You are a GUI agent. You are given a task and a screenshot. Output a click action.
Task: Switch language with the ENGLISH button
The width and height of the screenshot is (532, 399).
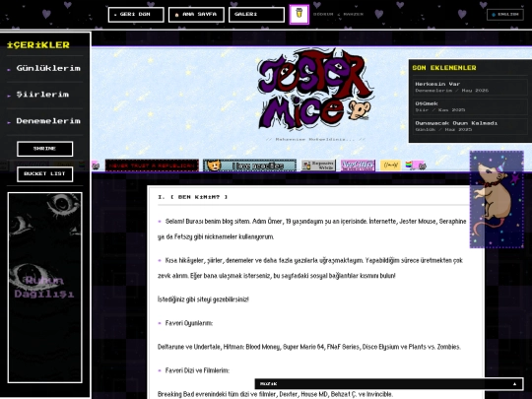(x=505, y=15)
